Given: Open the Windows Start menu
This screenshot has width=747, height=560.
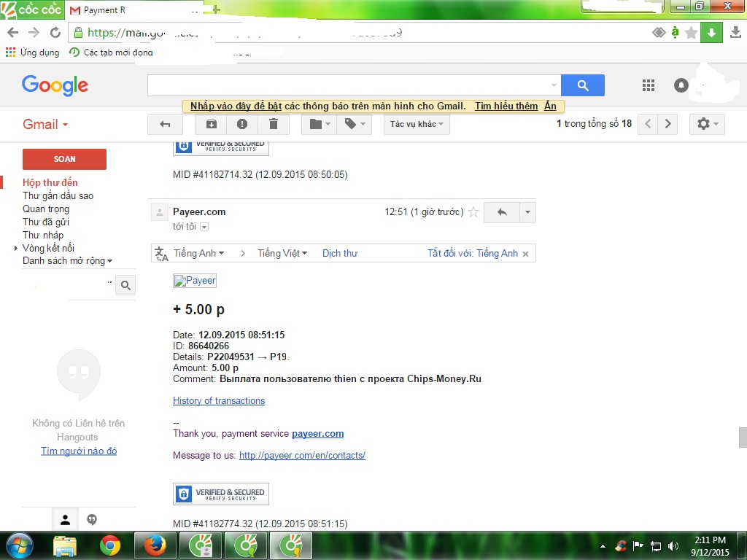Looking at the screenshot, I should pyautogui.click(x=18, y=545).
